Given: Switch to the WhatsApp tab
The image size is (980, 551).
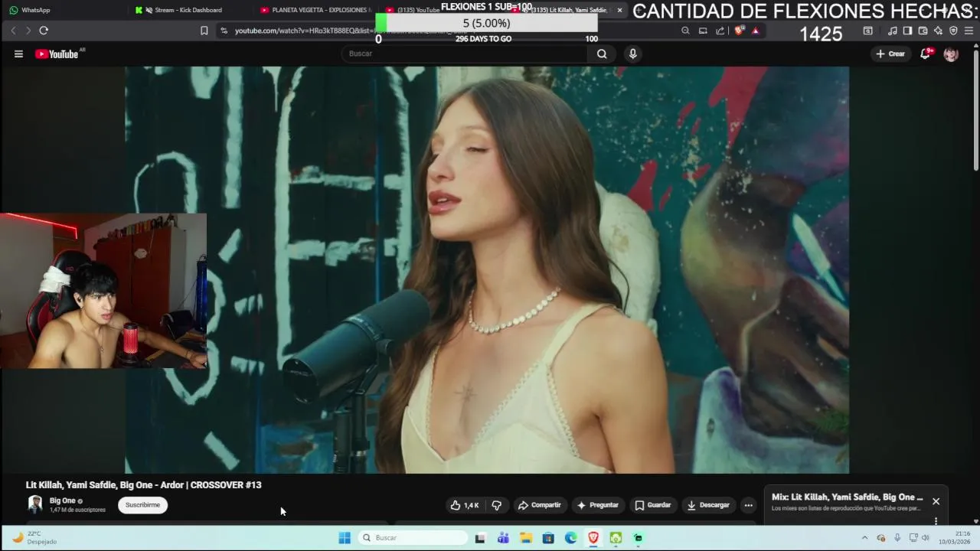Looking at the screenshot, I should click(x=64, y=10).
